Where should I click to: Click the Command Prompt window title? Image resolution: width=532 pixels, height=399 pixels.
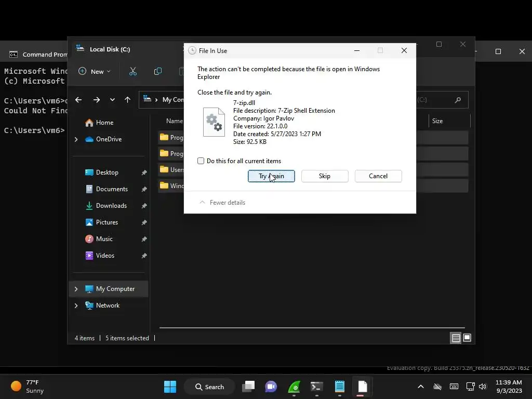45,55
